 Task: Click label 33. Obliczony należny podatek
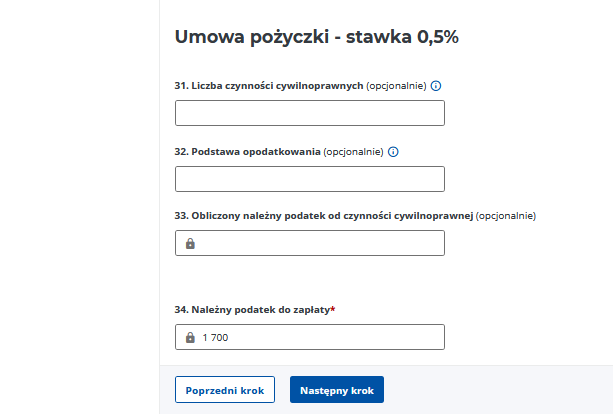click(324, 216)
